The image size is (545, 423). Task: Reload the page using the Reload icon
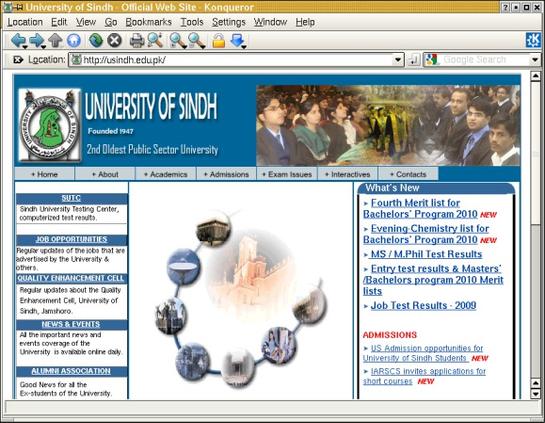point(96,40)
